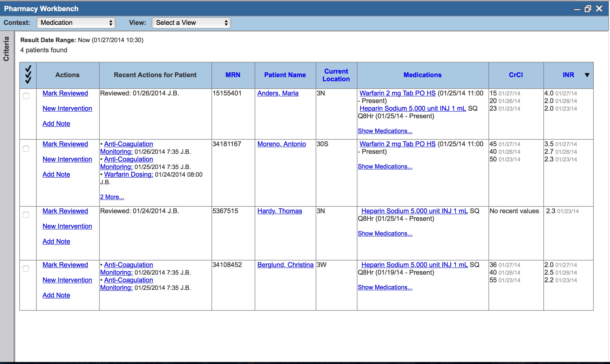Check the box for Moreno, Antonio row

pyautogui.click(x=26, y=149)
